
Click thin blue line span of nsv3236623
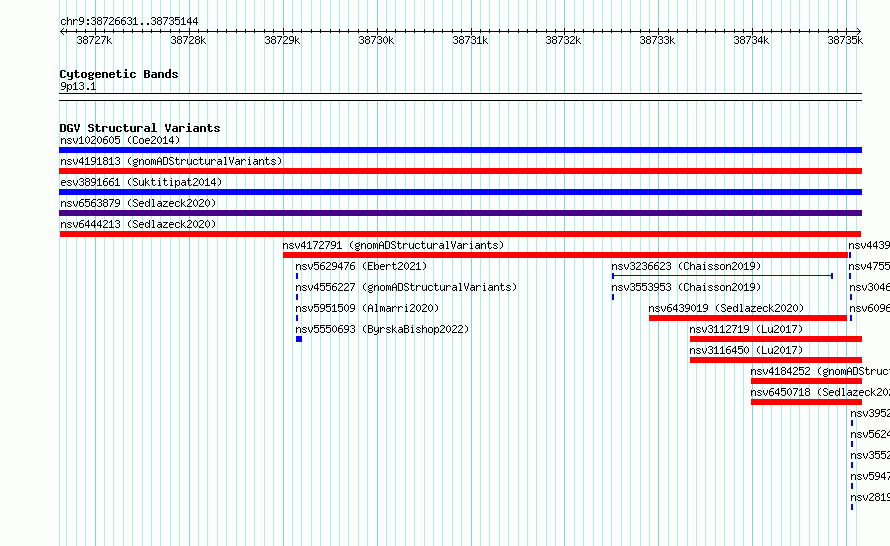[723, 276]
